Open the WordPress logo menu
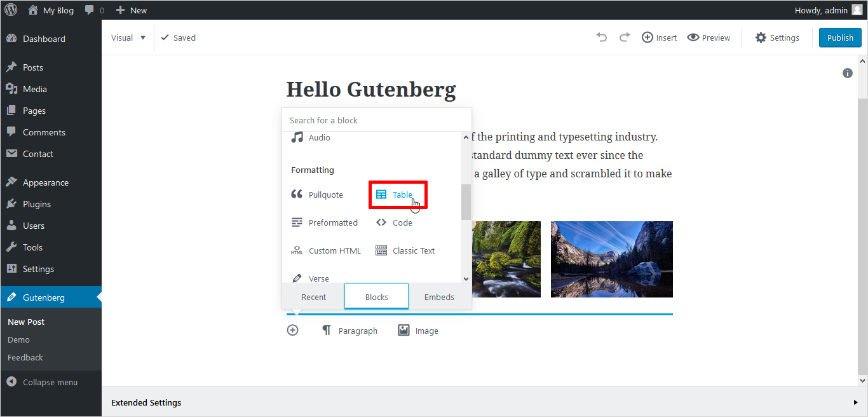This screenshot has height=417, width=868. pos(11,10)
